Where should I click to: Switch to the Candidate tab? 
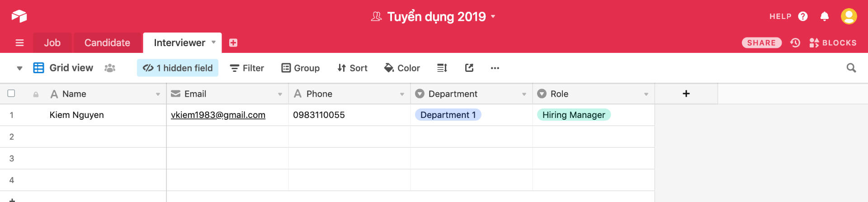click(107, 43)
